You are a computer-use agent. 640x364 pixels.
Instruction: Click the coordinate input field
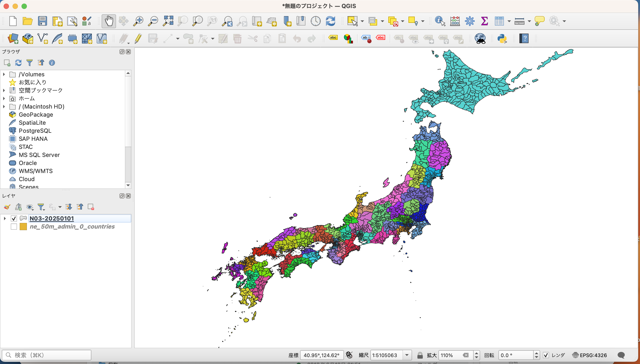(321, 355)
